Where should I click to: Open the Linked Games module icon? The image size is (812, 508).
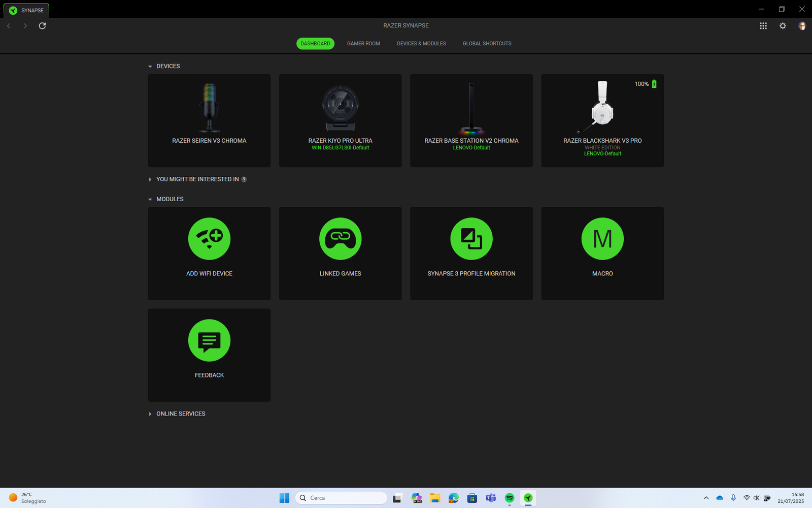[340, 239]
